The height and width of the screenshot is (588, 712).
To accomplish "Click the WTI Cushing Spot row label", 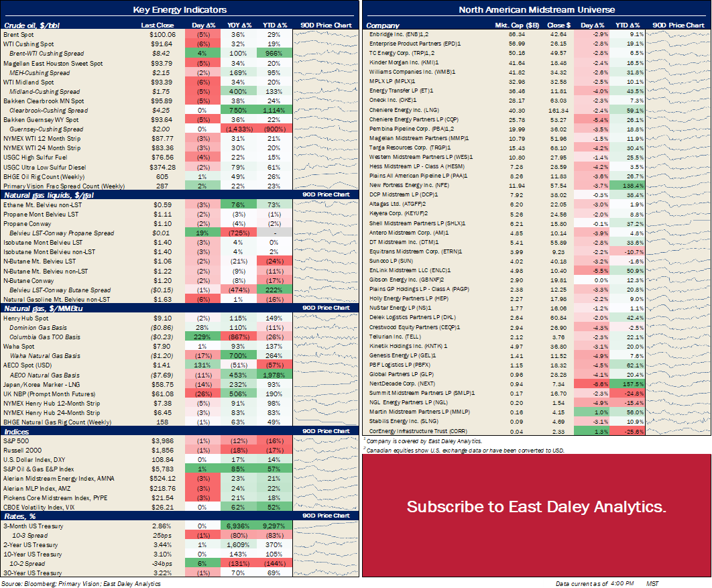I will click(29, 44).
